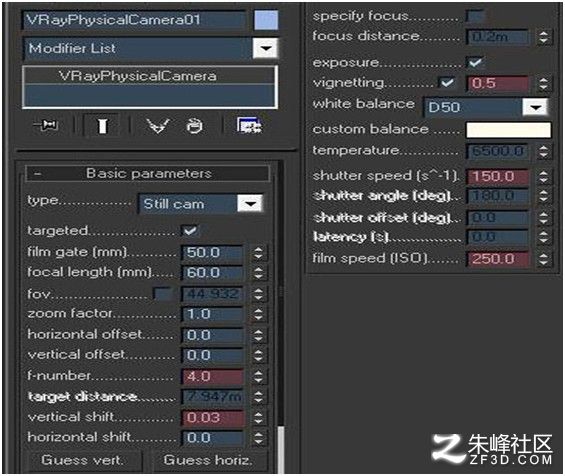Click the horizontal offset value field
This screenshot has height=476, width=565.
click(x=212, y=335)
